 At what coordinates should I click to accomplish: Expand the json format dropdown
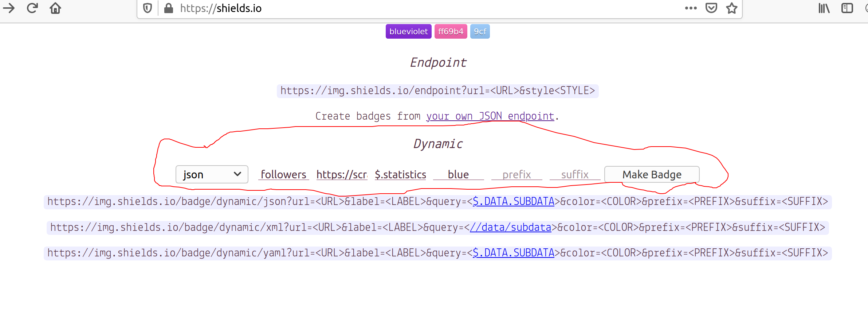click(x=212, y=174)
